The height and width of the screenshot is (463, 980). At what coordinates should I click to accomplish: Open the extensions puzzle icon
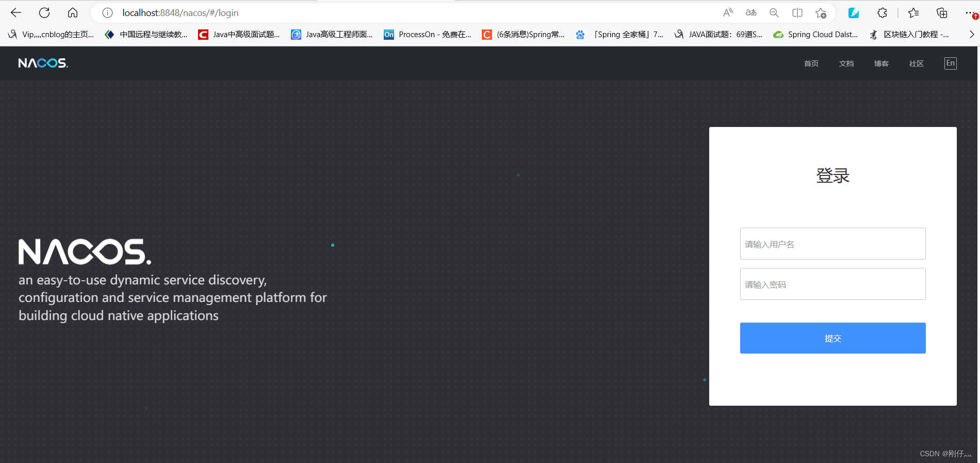(x=883, y=13)
